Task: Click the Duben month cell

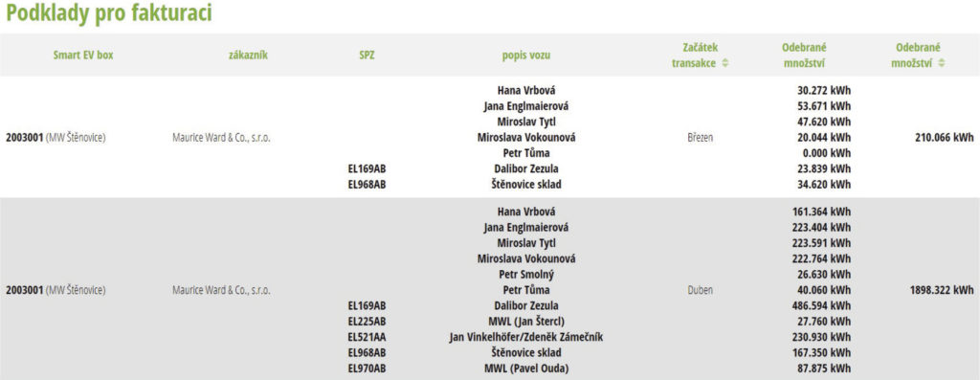Action: click(x=700, y=291)
